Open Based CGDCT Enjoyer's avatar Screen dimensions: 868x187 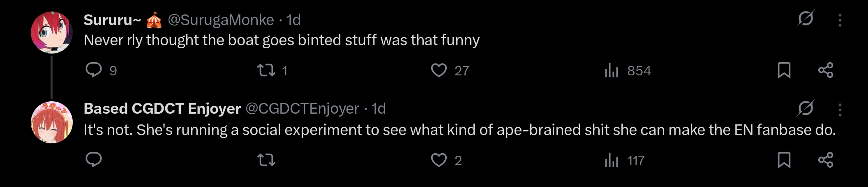coord(52,122)
